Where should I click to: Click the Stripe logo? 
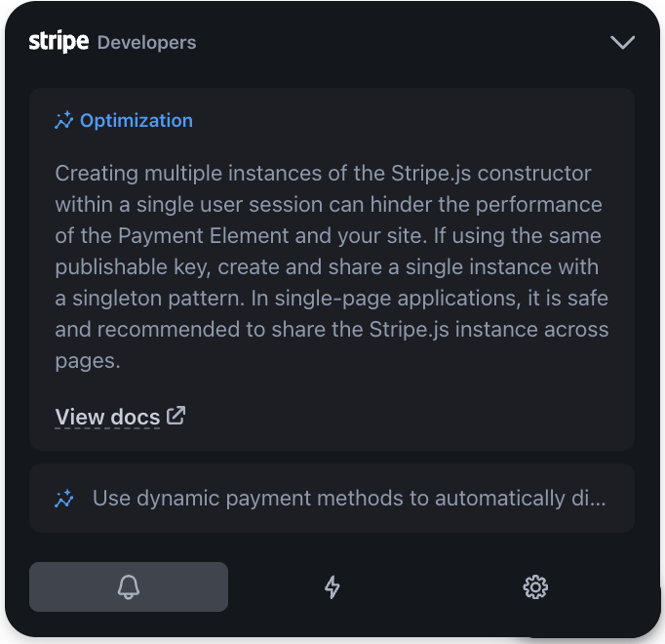[59, 42]
